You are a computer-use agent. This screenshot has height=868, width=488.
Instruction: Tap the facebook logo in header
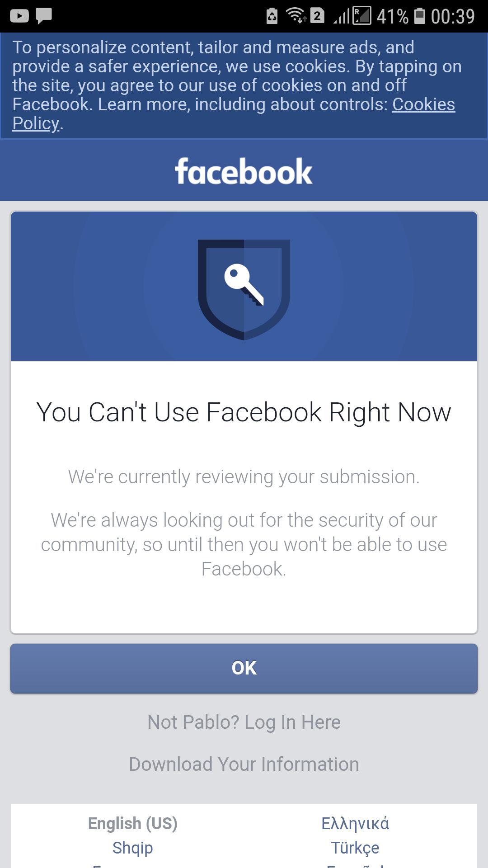pos(244,171)
